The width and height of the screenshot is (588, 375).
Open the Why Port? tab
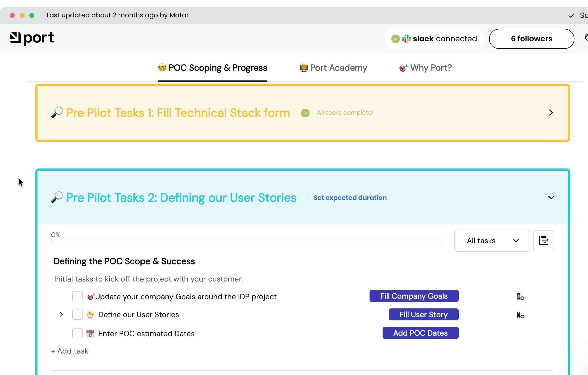(x=426, y=68)
